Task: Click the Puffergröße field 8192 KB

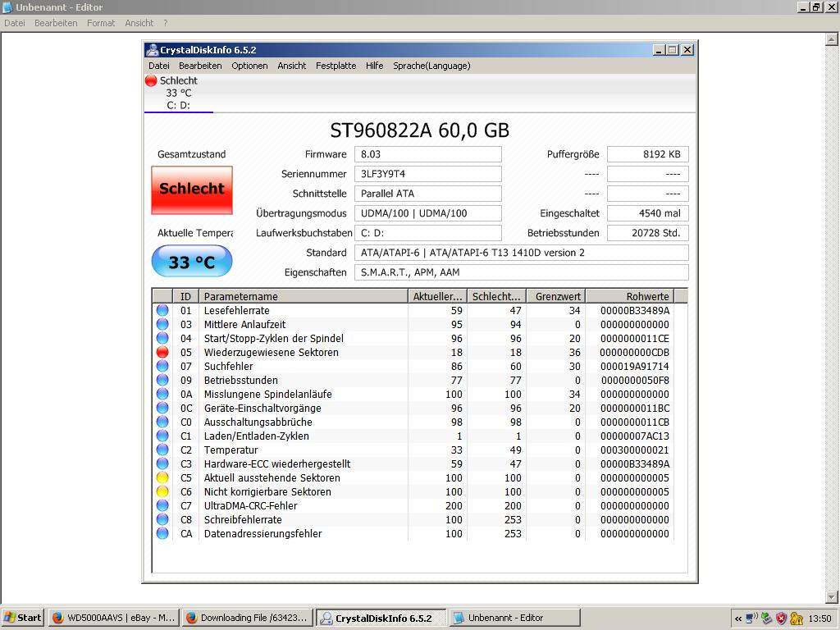Action: tap(648, 154)
